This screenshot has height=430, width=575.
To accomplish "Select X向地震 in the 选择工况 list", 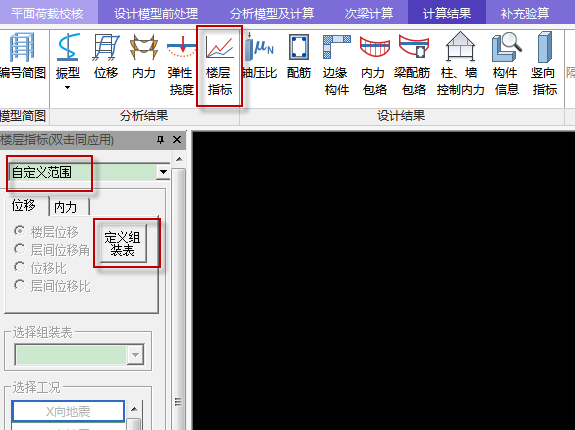I will [x=68, y=411].
